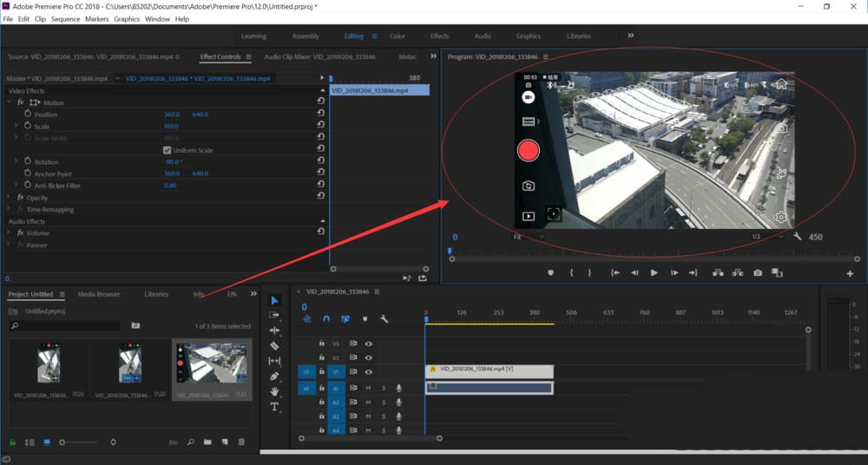The image size is (868, 465).
Task: Expand the Opacity effect
Action: [x=9, y=198]
